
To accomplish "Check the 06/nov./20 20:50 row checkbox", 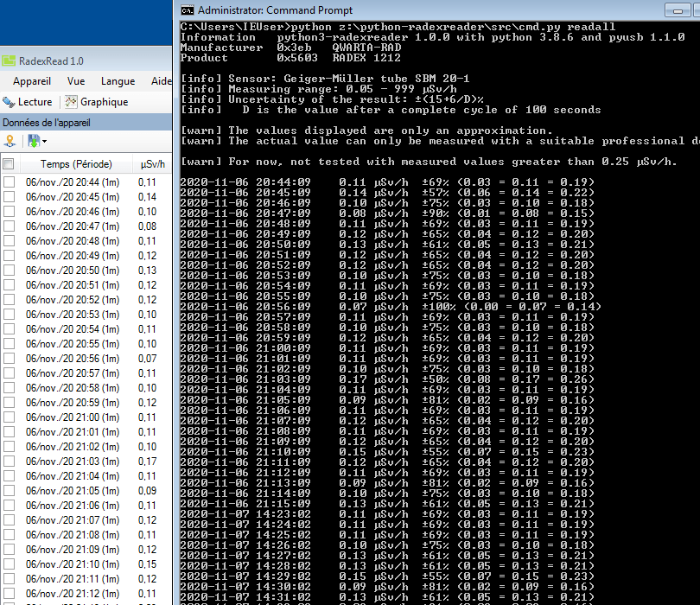I will 9,271.
